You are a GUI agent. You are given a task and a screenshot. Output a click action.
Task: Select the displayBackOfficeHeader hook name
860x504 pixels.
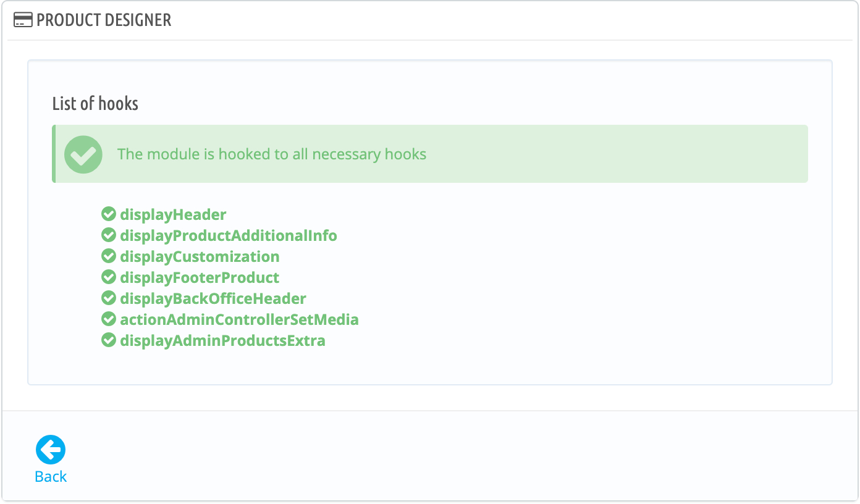(x=213, y=299)
